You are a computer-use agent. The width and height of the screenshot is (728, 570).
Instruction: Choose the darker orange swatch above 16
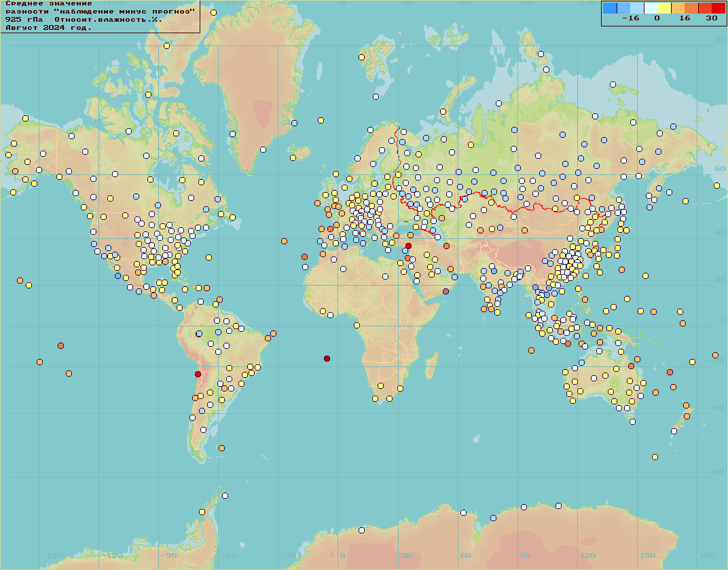(x=691, y=8)
